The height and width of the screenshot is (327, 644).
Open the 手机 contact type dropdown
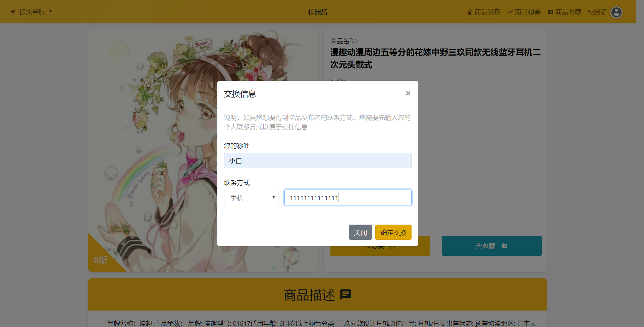pos(251,197)
